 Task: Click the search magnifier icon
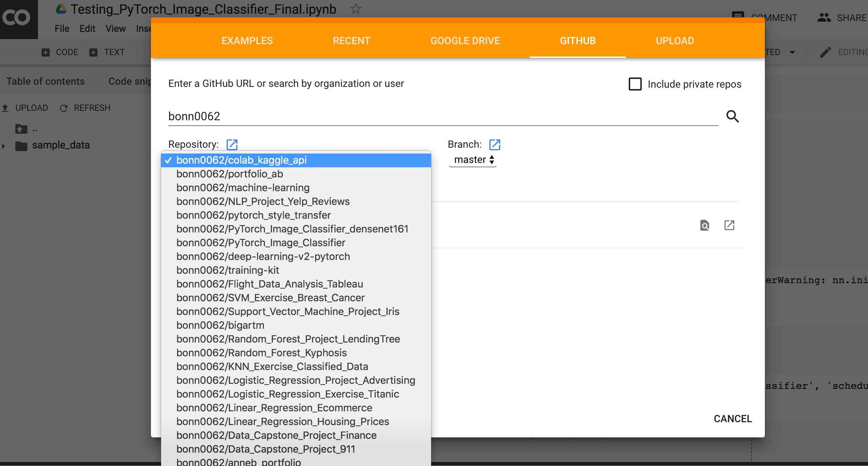click(x=732, y=116)
